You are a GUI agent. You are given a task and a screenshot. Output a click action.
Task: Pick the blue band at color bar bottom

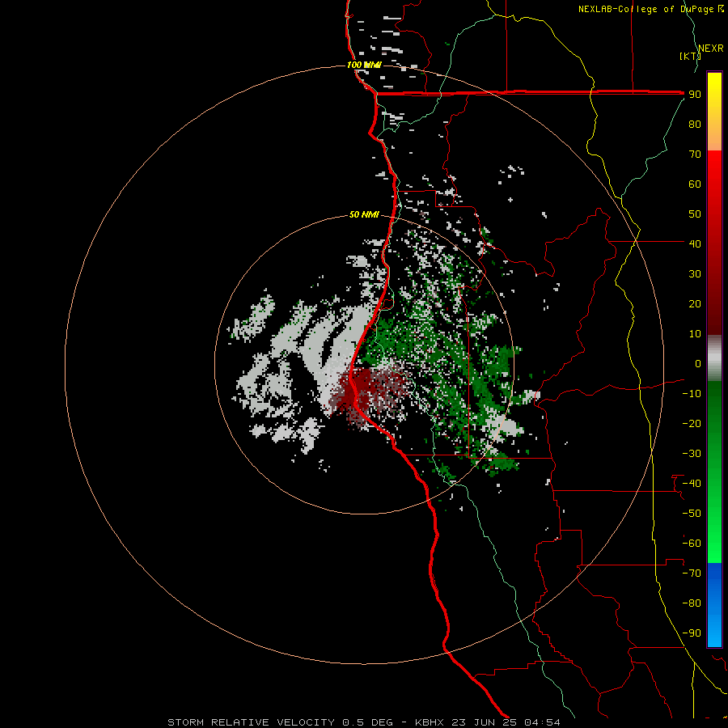coord(714,605)
